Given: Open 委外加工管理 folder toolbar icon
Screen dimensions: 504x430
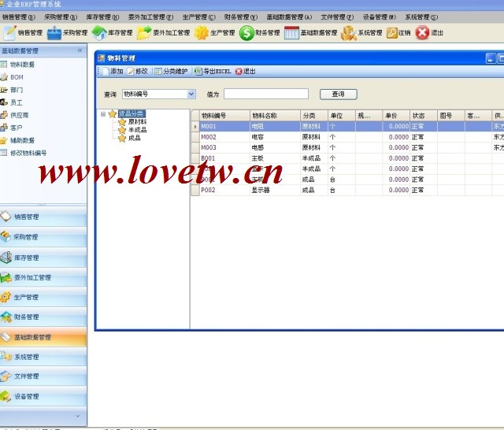Looking at the screenshot, I should pyautogui.click(x=143, y=33).
